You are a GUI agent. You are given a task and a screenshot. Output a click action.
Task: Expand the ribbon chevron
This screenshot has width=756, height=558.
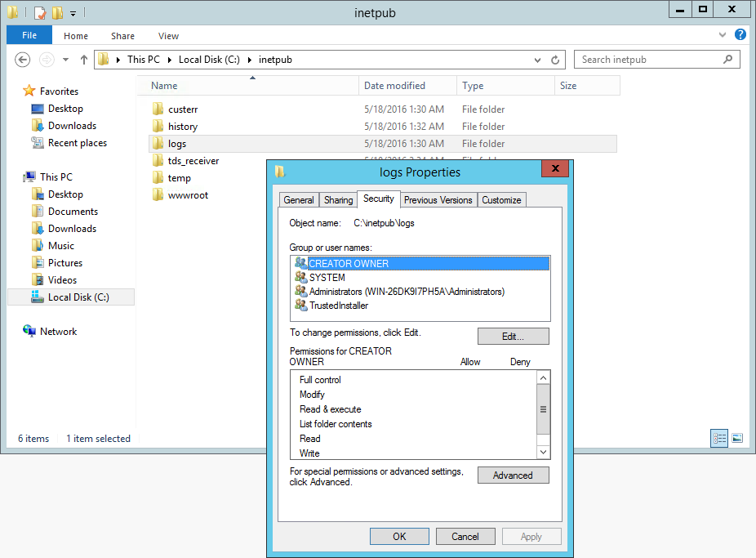point(723,36)
